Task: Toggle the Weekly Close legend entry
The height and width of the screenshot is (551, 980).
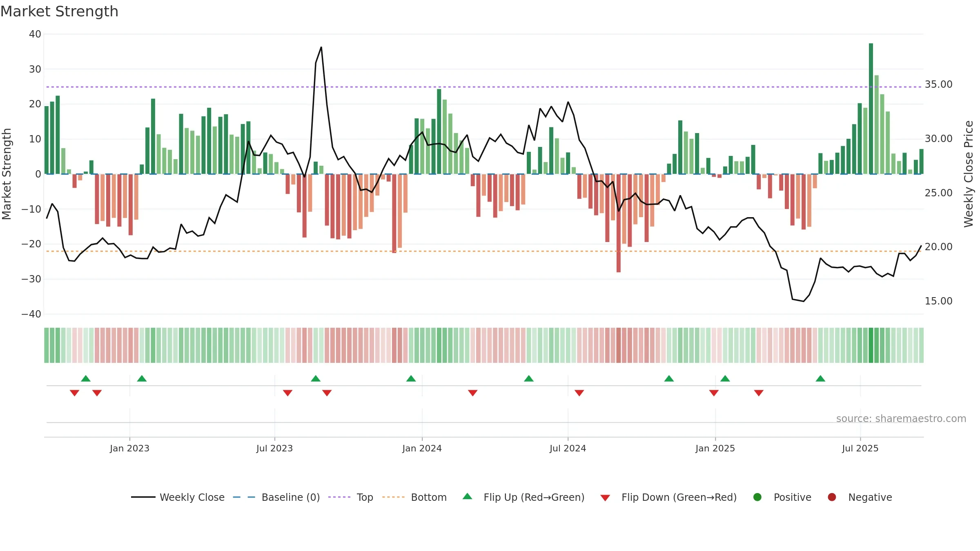Action: [178, 497]
